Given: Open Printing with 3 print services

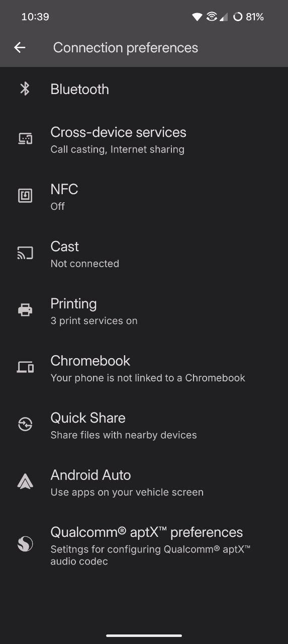Looking at the screenshot, I should click(144, 311).
